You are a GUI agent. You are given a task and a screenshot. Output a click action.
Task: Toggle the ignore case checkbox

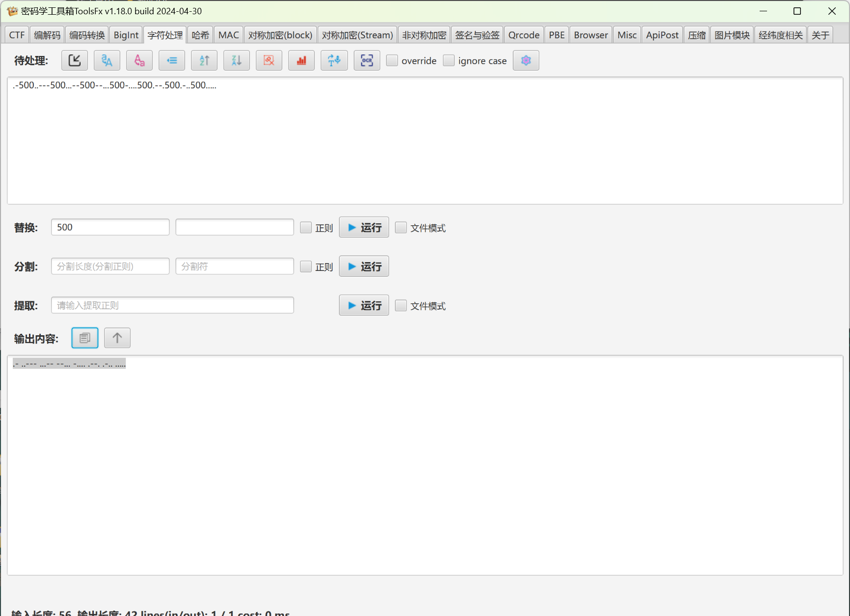[449, 60]
